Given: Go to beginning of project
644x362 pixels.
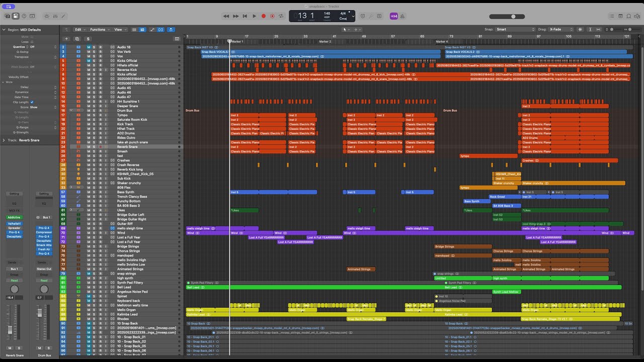Looking at the screenshot, I should click(245, 16).
